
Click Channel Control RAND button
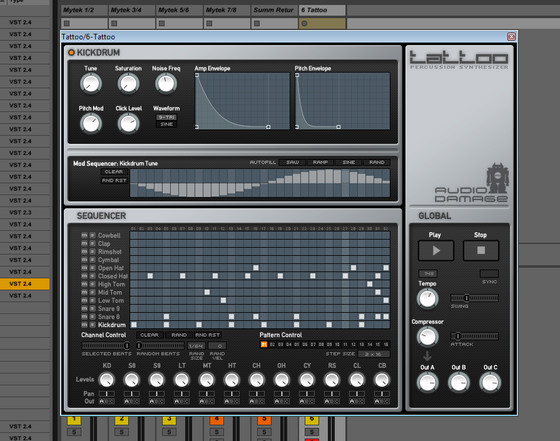179,335
